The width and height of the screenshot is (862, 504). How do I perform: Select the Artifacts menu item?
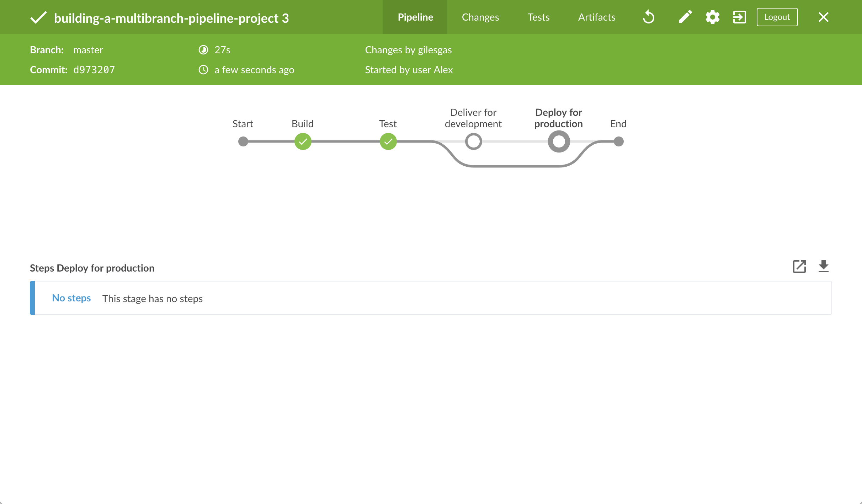pyautogui.click(x=597, y=17)
